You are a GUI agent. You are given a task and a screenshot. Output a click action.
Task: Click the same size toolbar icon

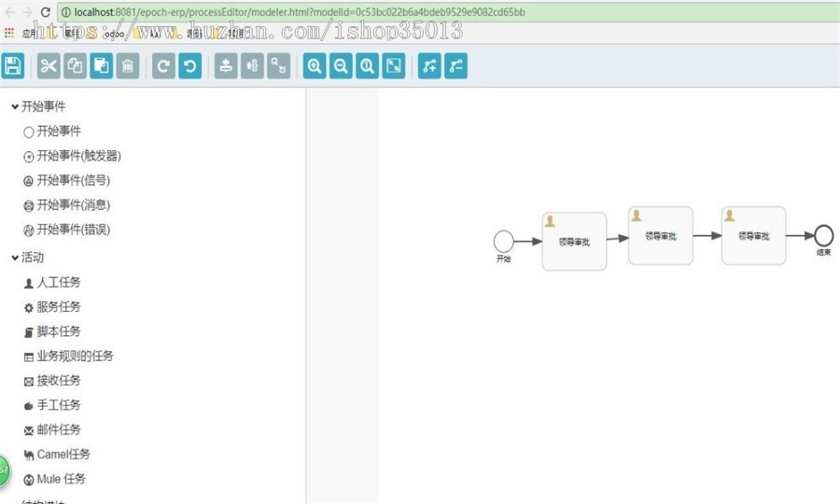tap(278, 66)
